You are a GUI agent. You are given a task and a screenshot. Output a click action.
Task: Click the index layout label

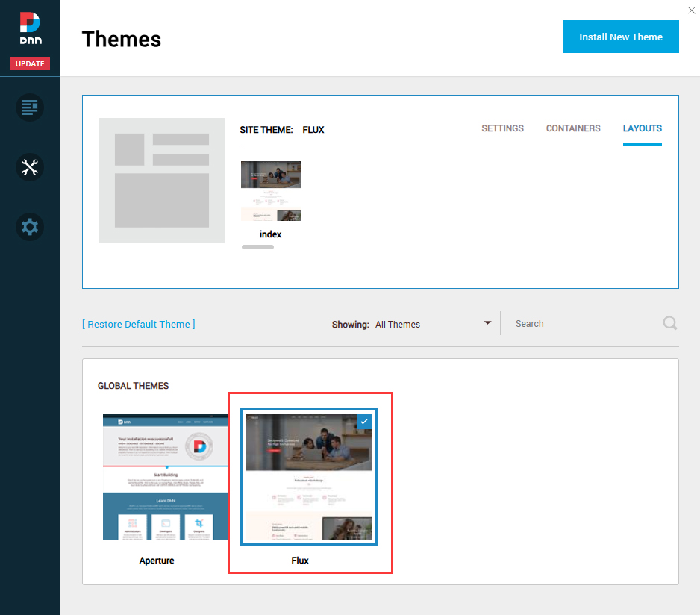tap(271, 234)
